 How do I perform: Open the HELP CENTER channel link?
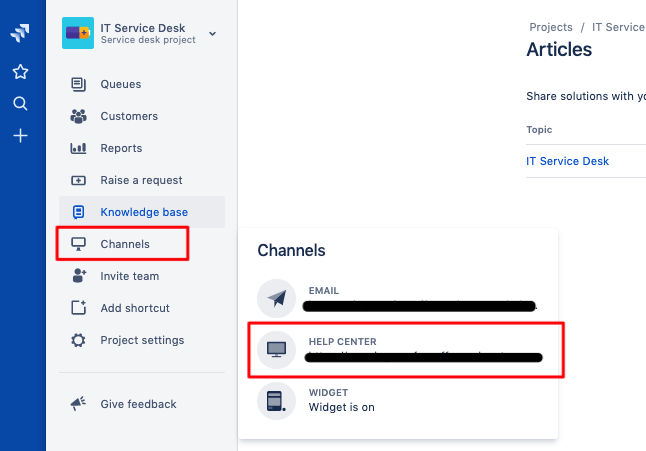(x=400, y=350)
